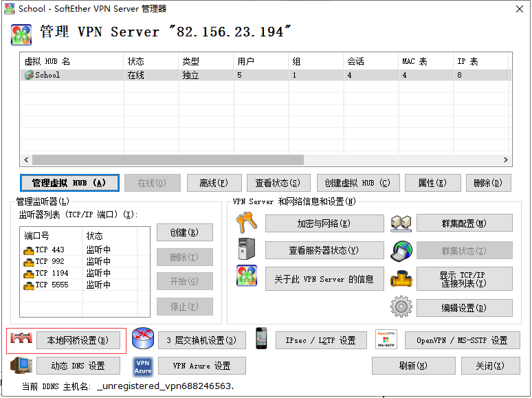Click the cluster servers icon beside 群集配置
532x398 pixels.
click(x=401, y=223)
